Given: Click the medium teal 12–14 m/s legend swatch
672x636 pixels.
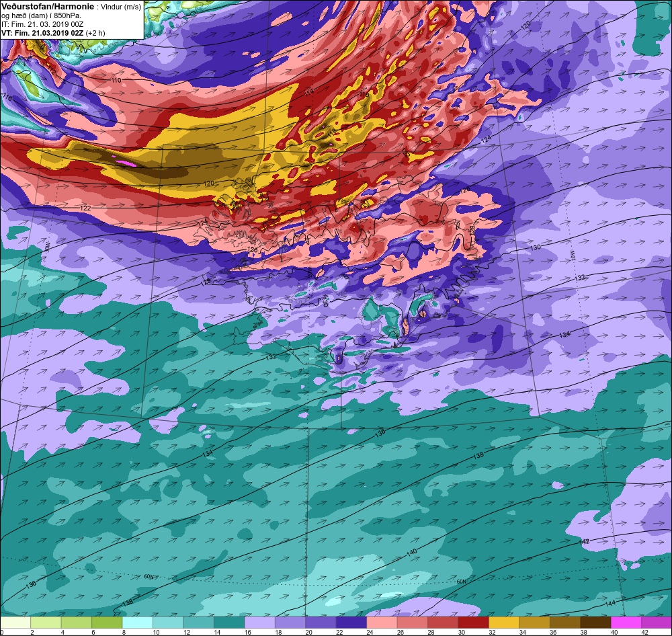Looking at the screenshot, I should tap(198, 623).
